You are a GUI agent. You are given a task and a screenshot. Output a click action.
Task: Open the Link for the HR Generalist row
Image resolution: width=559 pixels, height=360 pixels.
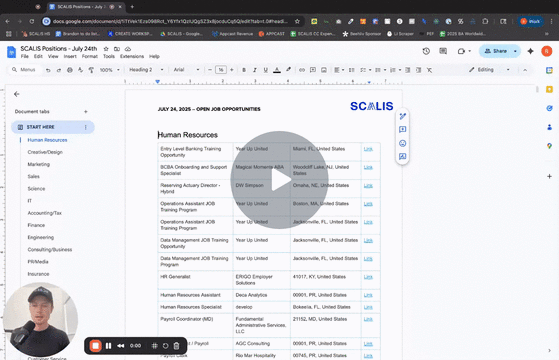click(368, 277)
